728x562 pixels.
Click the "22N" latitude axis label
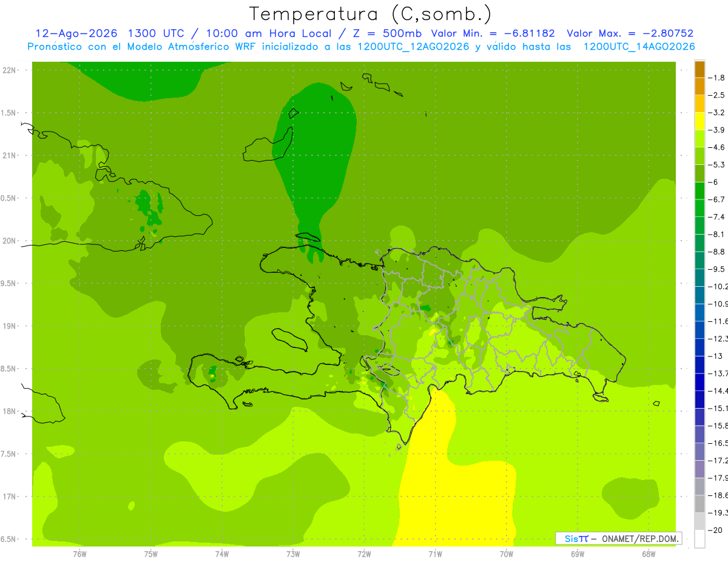point(10,70)
